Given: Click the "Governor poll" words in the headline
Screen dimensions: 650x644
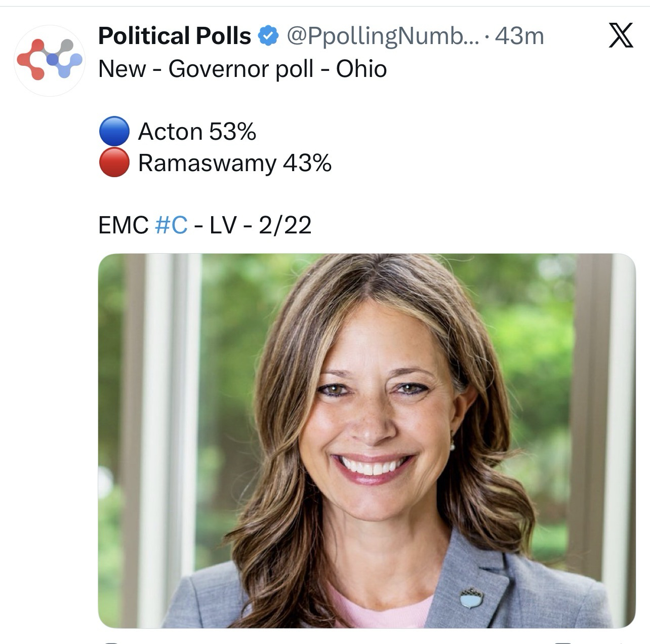Looking at the screenshot, I should [241, 69].
